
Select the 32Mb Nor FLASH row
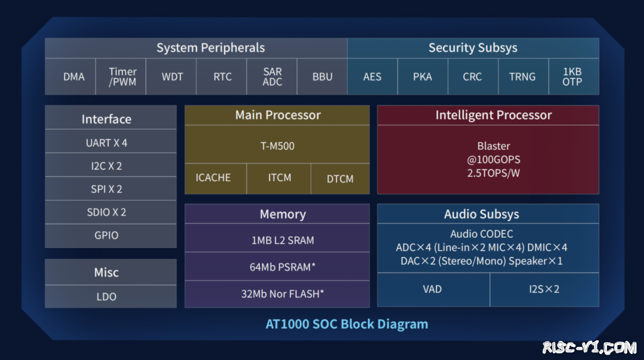tap(277, 294)
